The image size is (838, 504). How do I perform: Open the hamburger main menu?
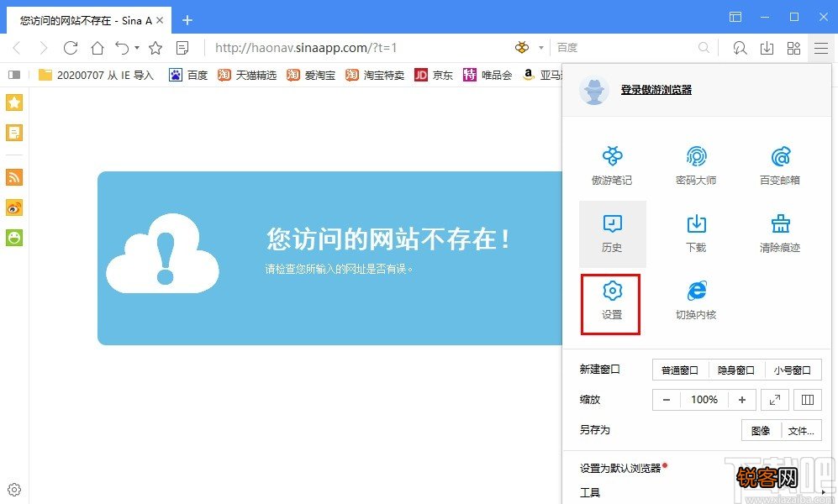[821, 48]
